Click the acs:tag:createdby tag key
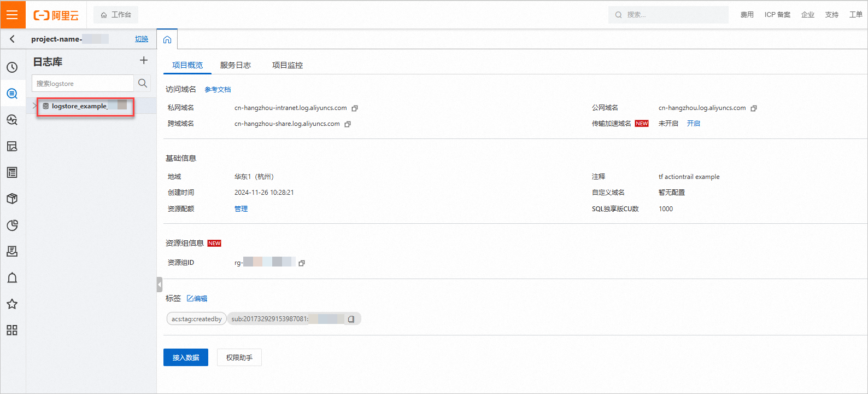The image size is (868, 394). tap(197, 319)
